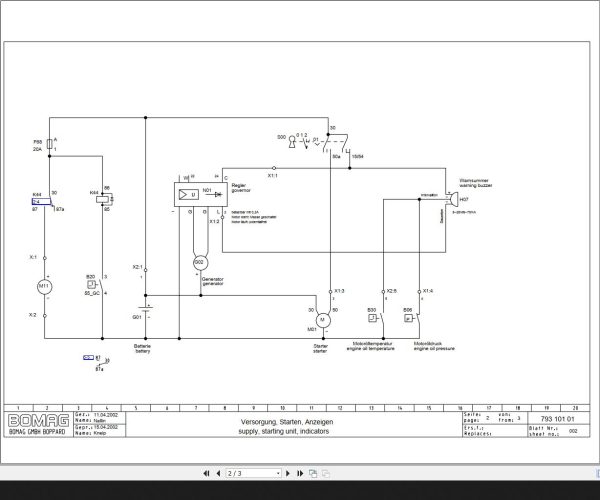
Task: Click the greyed-out pages icon beside it
Action: coord(326,474)
